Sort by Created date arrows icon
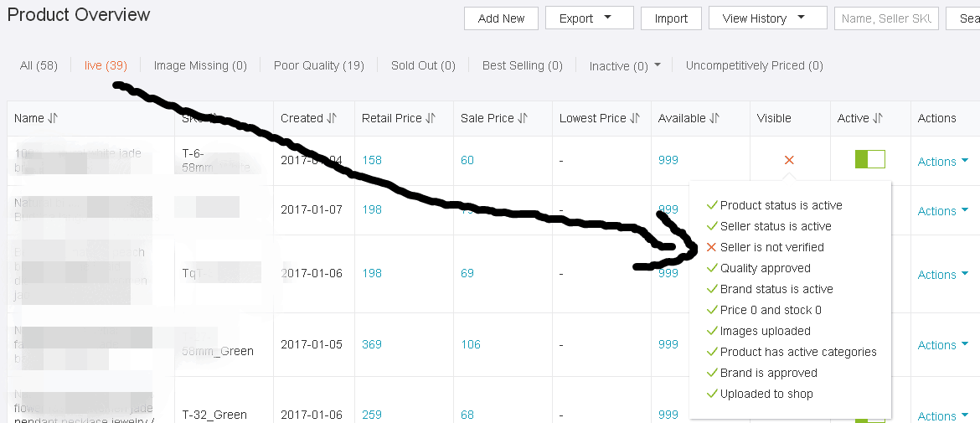Screen dimensions: 980x423 (331, 119)
